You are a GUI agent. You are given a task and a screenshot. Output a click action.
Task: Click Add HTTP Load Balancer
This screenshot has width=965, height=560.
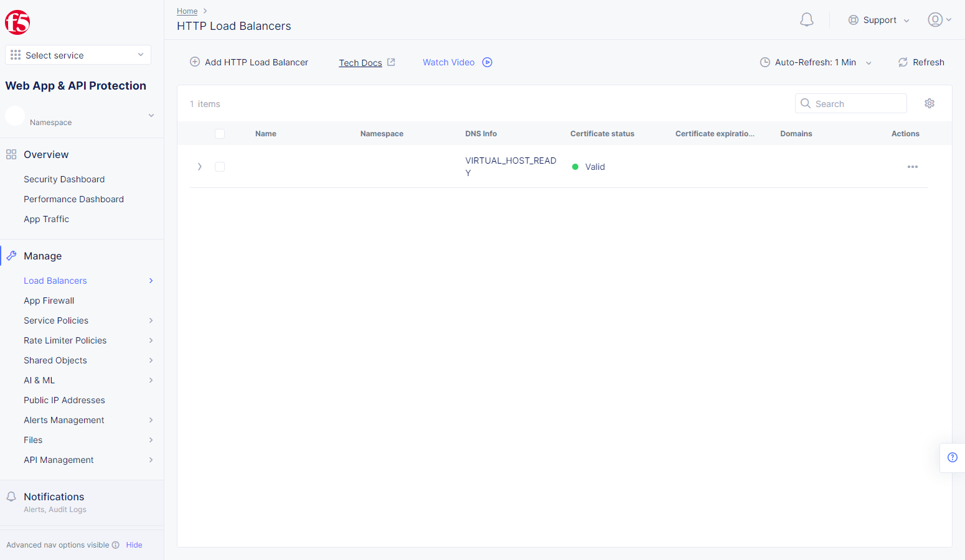pos(248,62)
